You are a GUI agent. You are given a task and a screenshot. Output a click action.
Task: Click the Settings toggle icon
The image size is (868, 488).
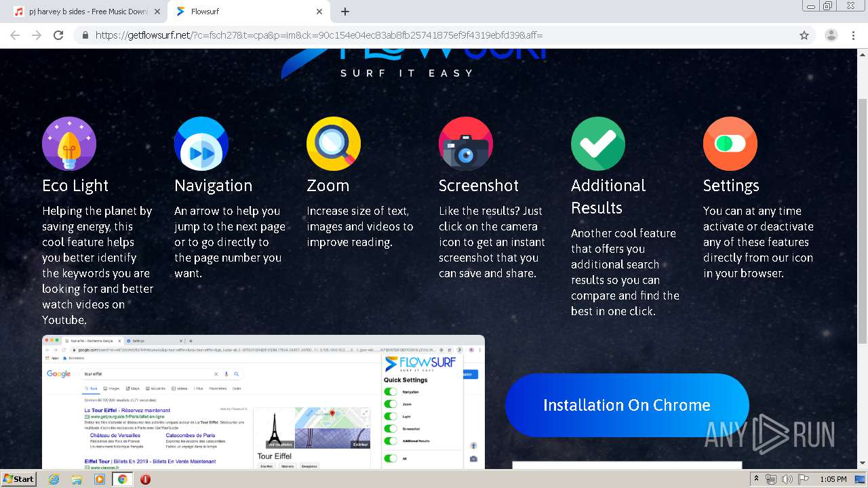click(730, 144)
